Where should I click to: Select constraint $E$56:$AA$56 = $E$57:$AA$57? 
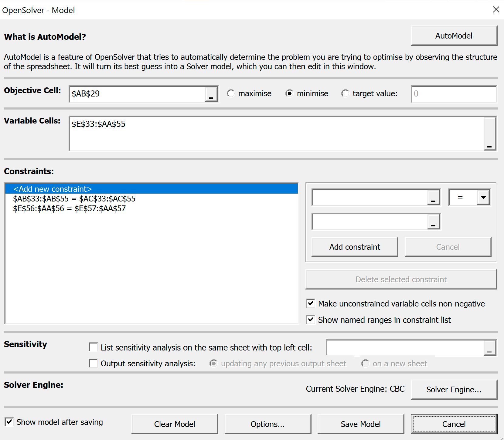(152, 208)
